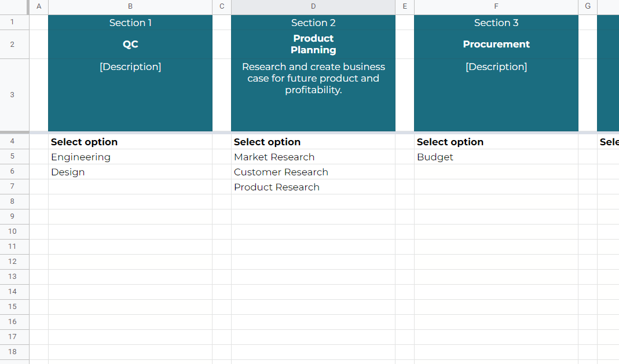Image resolution: width=619 pixels, height=364 pixels.
Task: Click the row 3 header
Action: (x=12, y=95)
